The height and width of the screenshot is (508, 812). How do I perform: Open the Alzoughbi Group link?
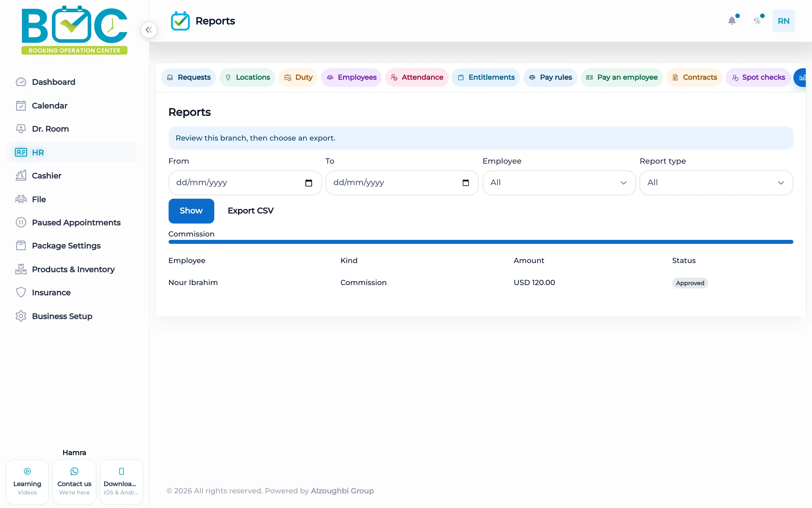point(342,491)
